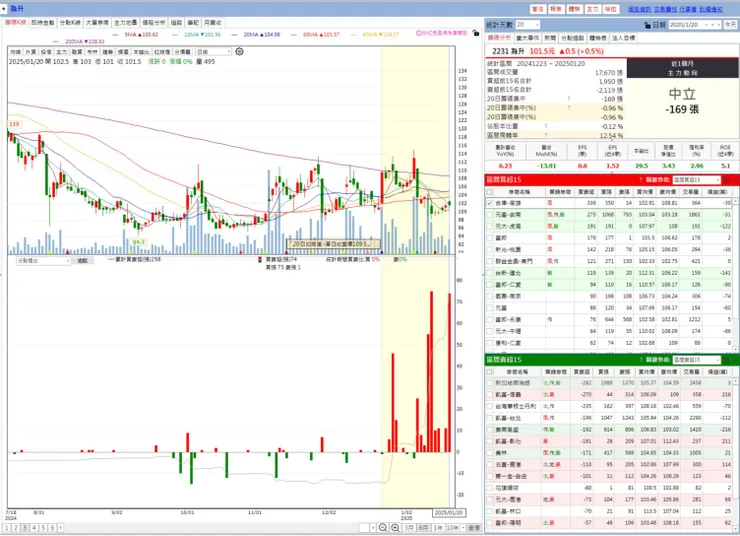Toggle the lock icon beside 日期
The width and height of the screenshot is (740, 536).
[647, 25]
